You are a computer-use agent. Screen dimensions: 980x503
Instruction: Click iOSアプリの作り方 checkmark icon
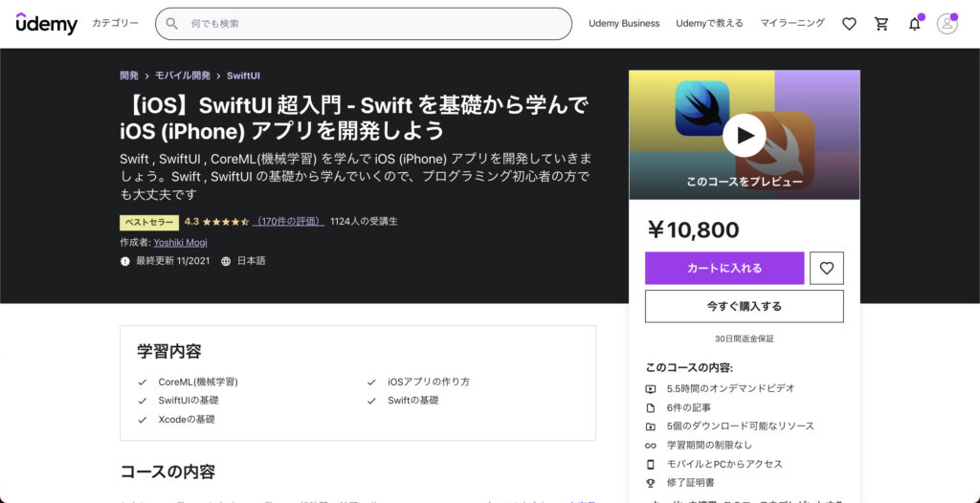372,382
